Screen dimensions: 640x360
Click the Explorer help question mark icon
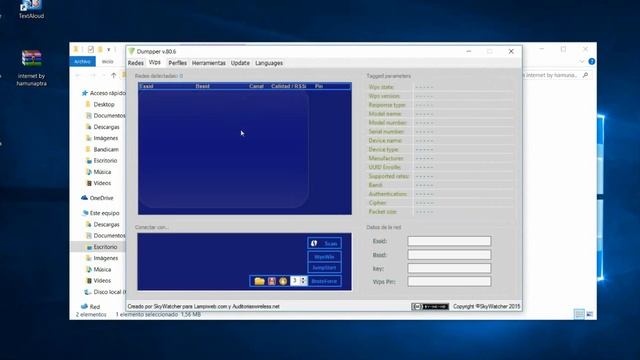(x=591, y=61)
